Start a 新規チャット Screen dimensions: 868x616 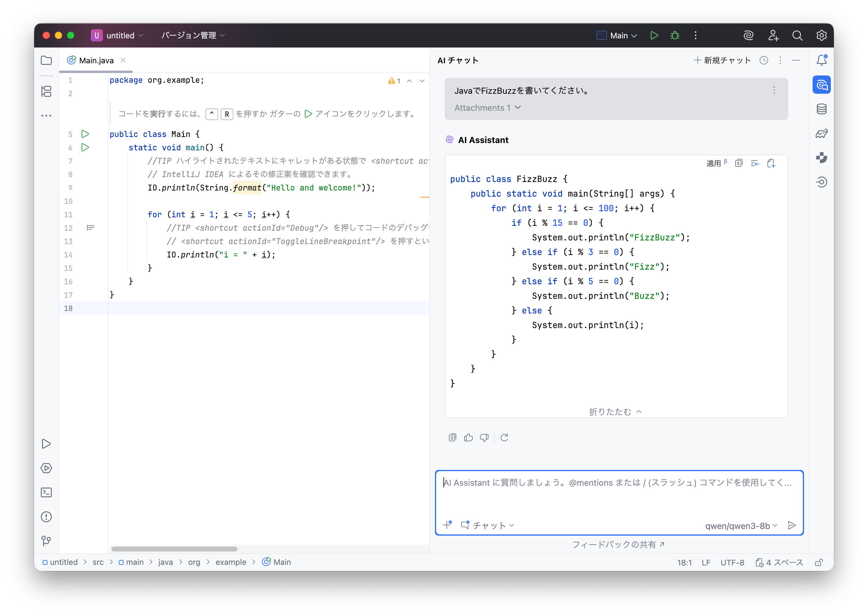pos(722,60)
